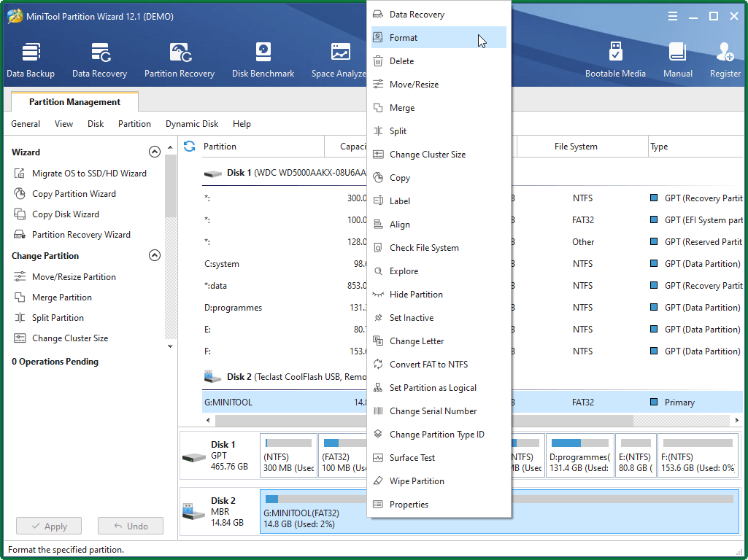
Task: Click the Disk 1 drive icon in the disk map
Action: pos(193,457)
